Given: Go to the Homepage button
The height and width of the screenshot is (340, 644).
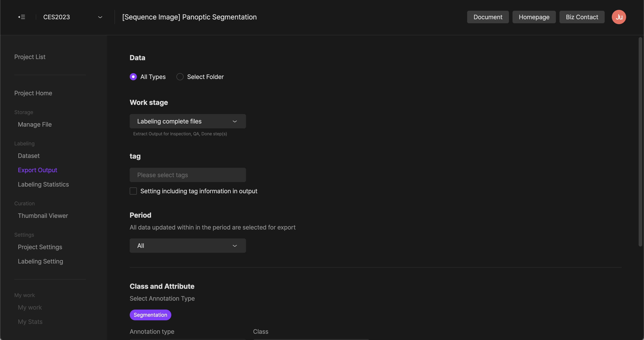Looking at the screenshot, I should click(534, 17).
